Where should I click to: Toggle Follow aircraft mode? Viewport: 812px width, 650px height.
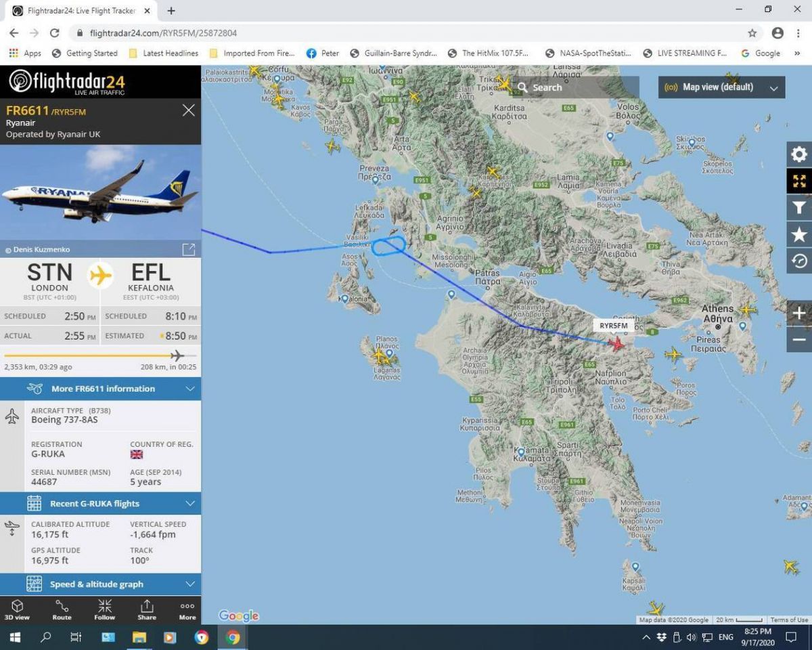tap(105, 609)
